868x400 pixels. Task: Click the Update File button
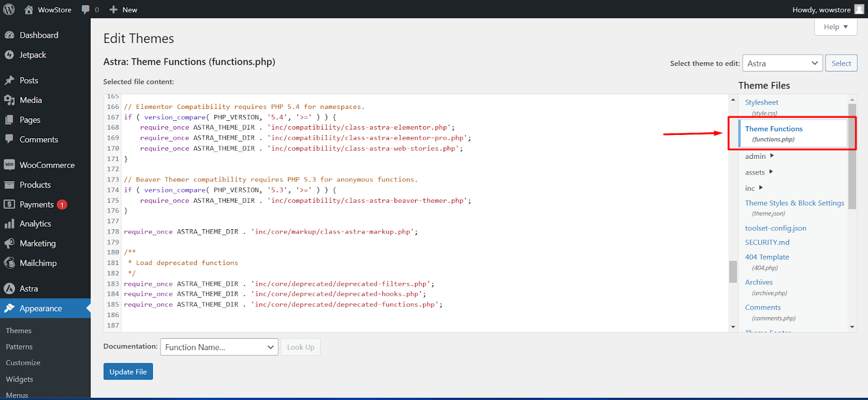pyautogui.click(x=128, y=372)
